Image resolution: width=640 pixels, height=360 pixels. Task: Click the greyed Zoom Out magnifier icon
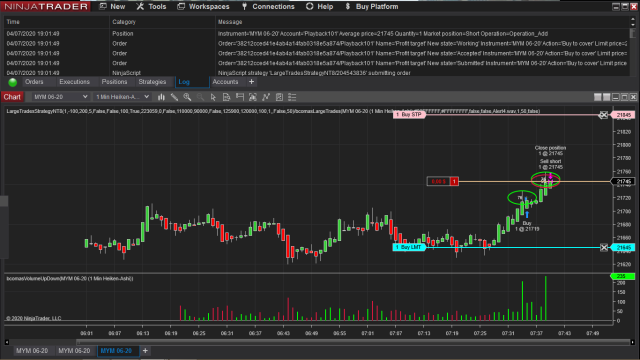pos(200,97)
